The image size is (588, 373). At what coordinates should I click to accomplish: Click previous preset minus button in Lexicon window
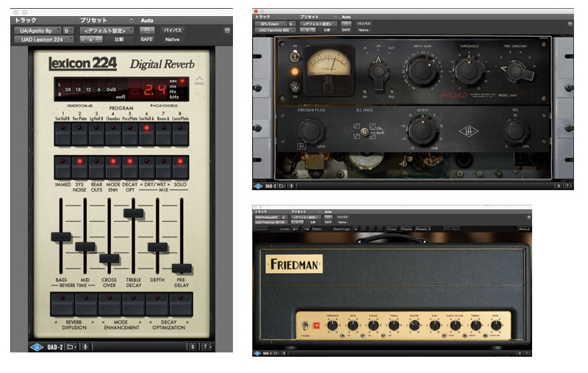83,40
